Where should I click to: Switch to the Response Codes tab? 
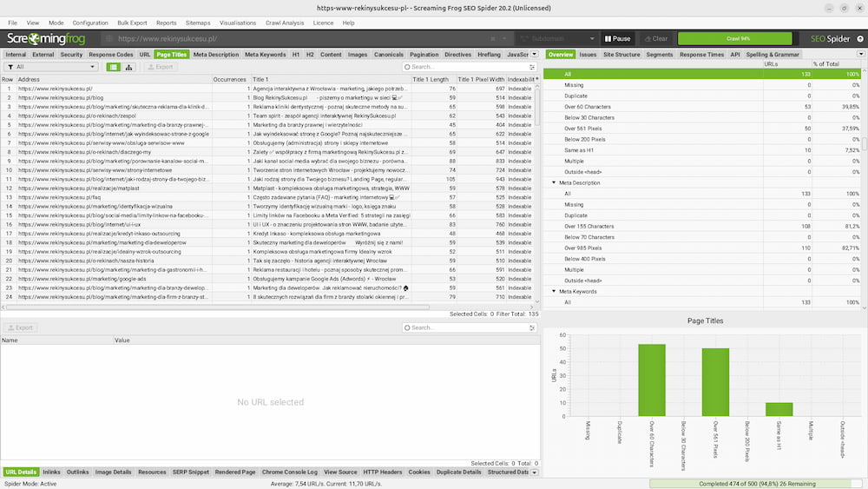point(111,54)
